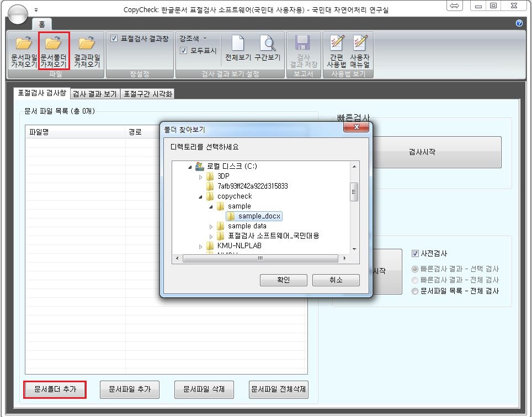Toggle the 표절검사 결과창 checkbox
Screen dimensions: 532x417
click(x=114, y=39)
